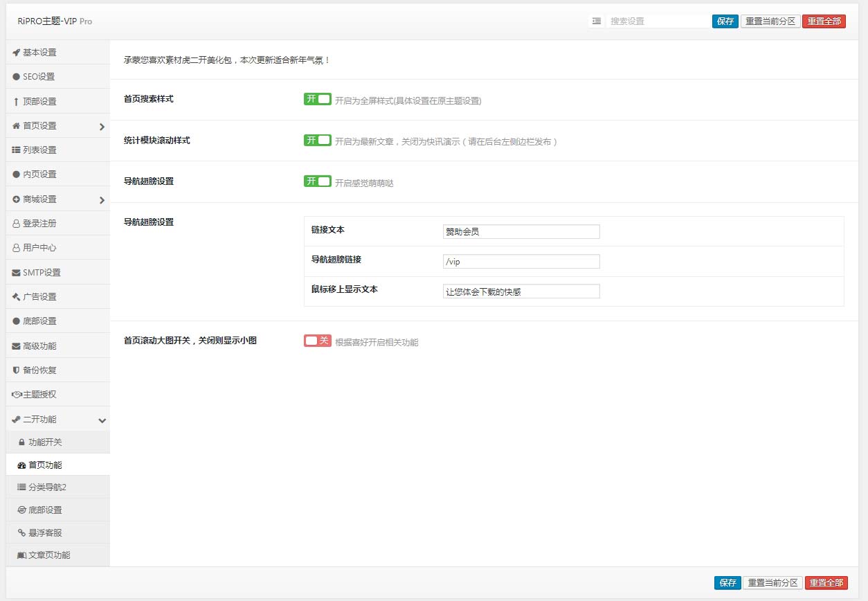The width and height of the screenshot is (868, 601).
Task: Click the bottom 重置当前分区 button
Action: pos(772,583)
